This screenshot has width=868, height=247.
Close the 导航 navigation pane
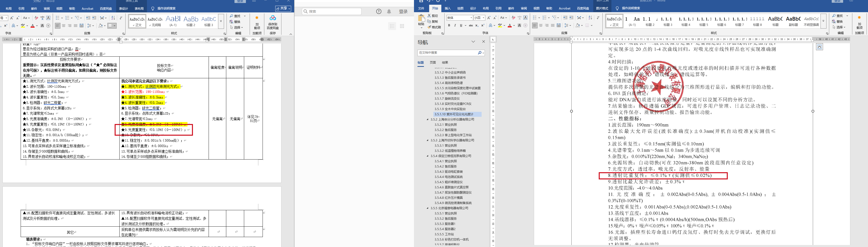coord(484,42)
